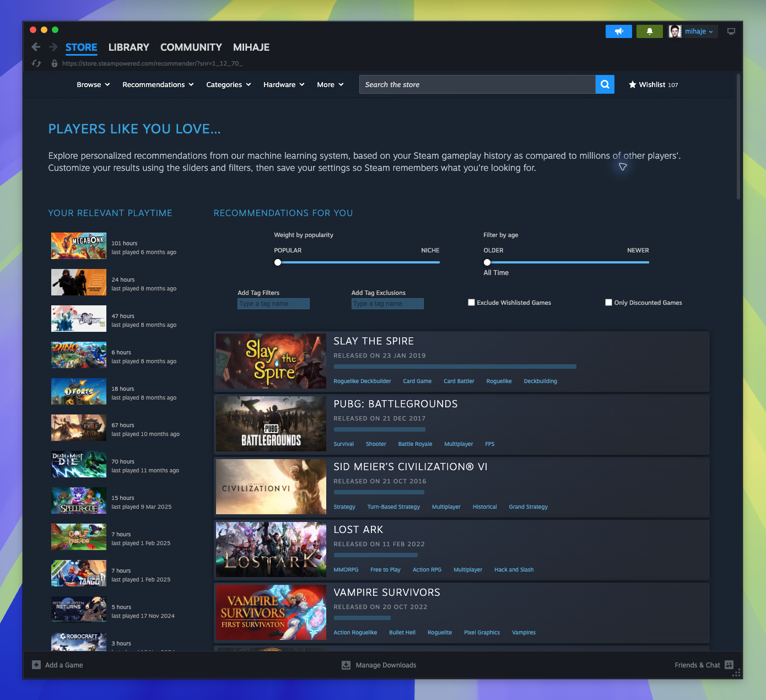
Task: Click the Hack and Slash tag
Action: coord(514,569)
